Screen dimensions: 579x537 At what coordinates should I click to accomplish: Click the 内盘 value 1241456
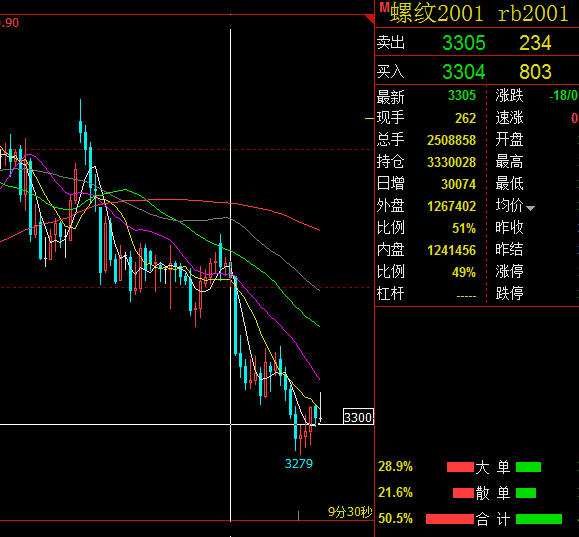pos(451,250)
